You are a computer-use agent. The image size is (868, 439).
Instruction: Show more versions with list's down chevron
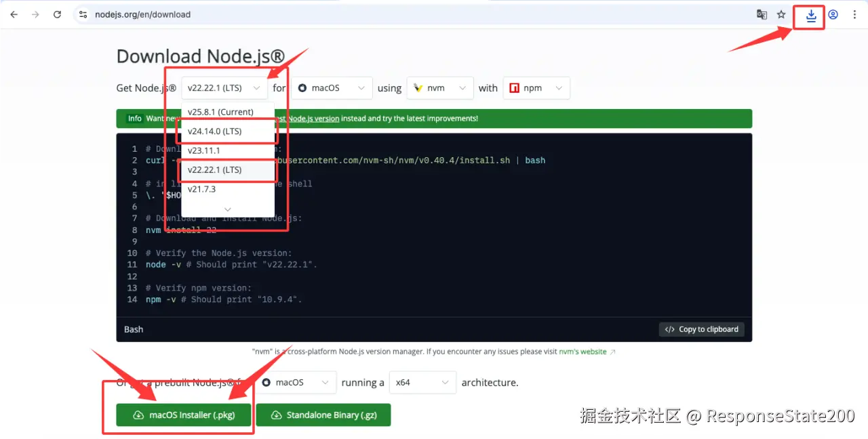[228, 209]
